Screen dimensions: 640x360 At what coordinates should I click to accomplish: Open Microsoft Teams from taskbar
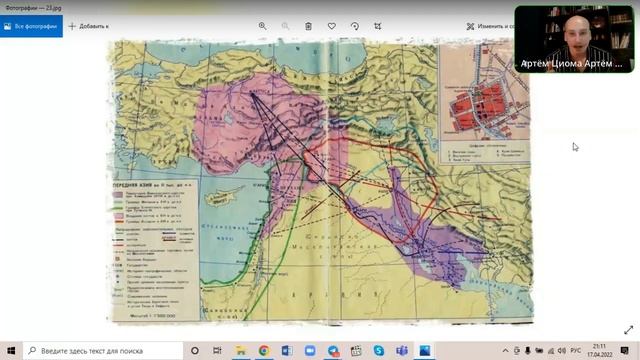coord(402,351)
